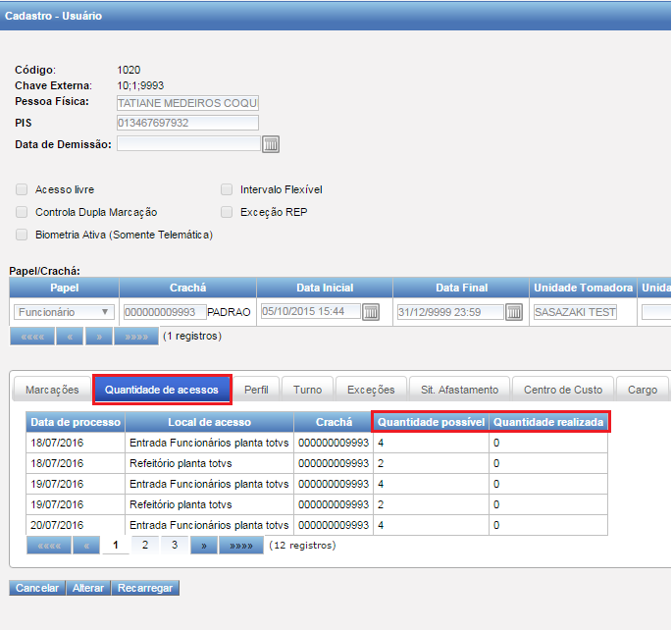Viewport: 672px width, 630px height.
Task: Select row 20/07/2016 date cell
Action: [x=76, y=525]
